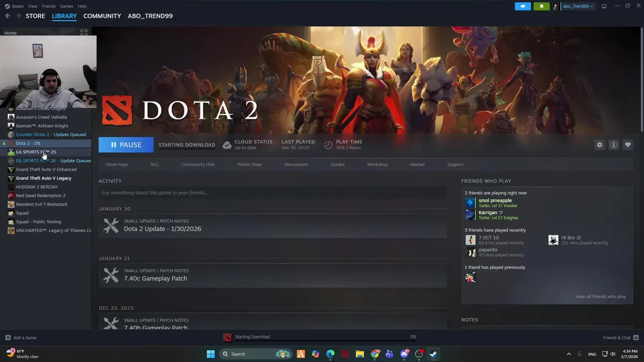
Task: Select Grand Theft Auto V Enhanced
Action: click(x=46, y=169)
